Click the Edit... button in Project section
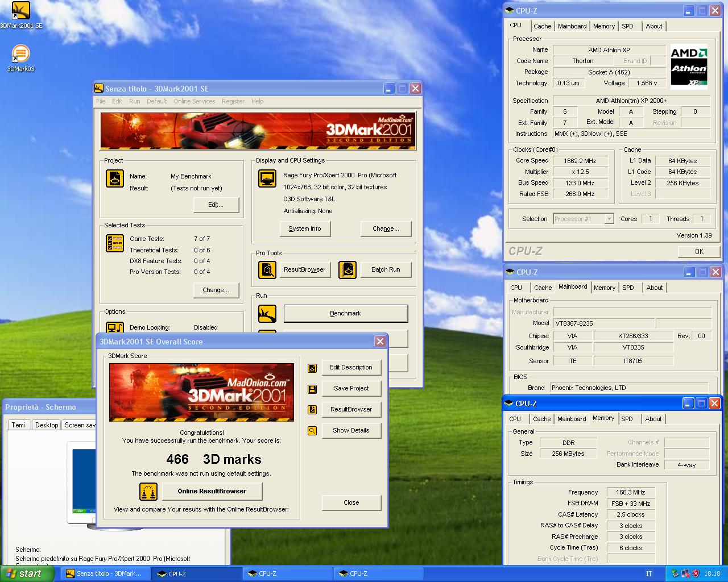The image size is (728, 582). click(x=216, y=205)
